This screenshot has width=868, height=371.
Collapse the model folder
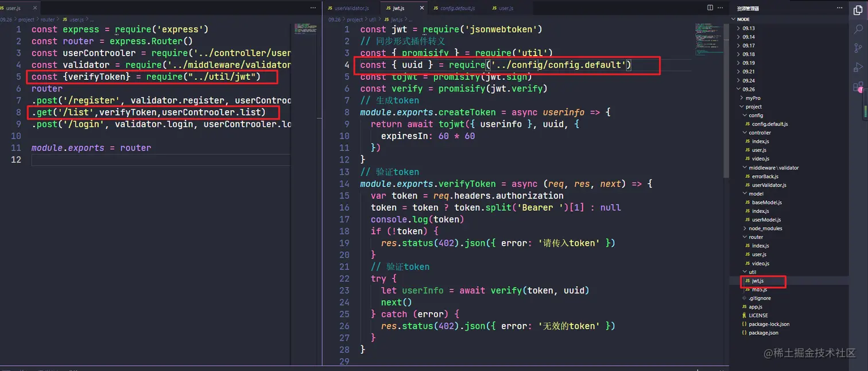click(x=755, y=194)
